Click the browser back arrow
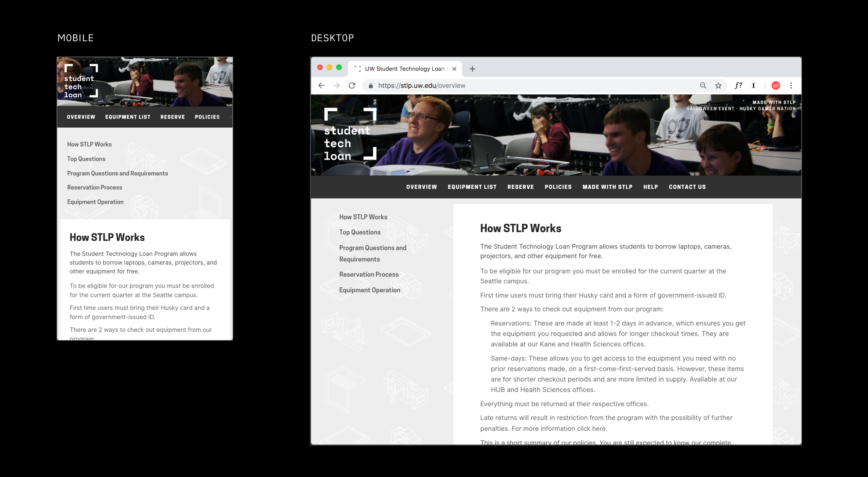 [x=321, y=86]
